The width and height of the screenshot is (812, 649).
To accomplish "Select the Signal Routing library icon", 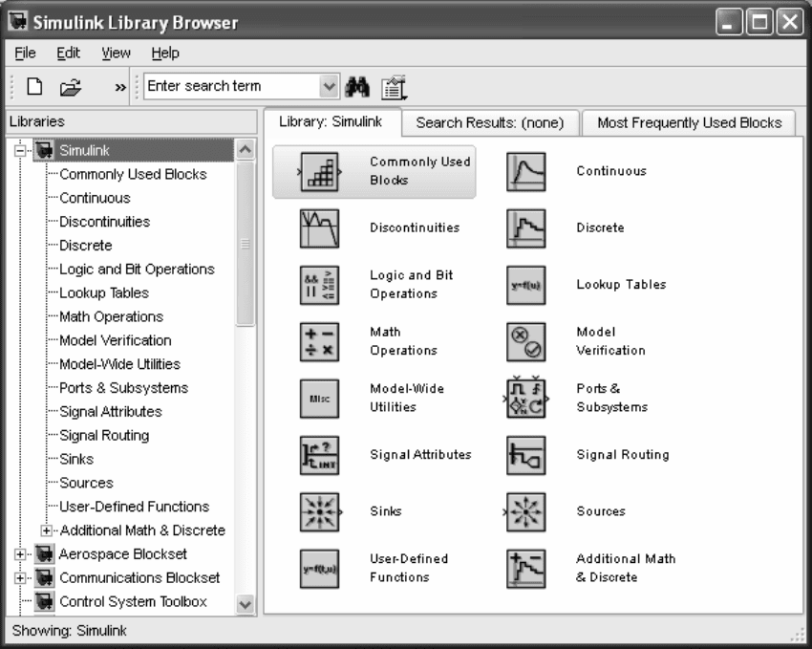I will 525,455.
